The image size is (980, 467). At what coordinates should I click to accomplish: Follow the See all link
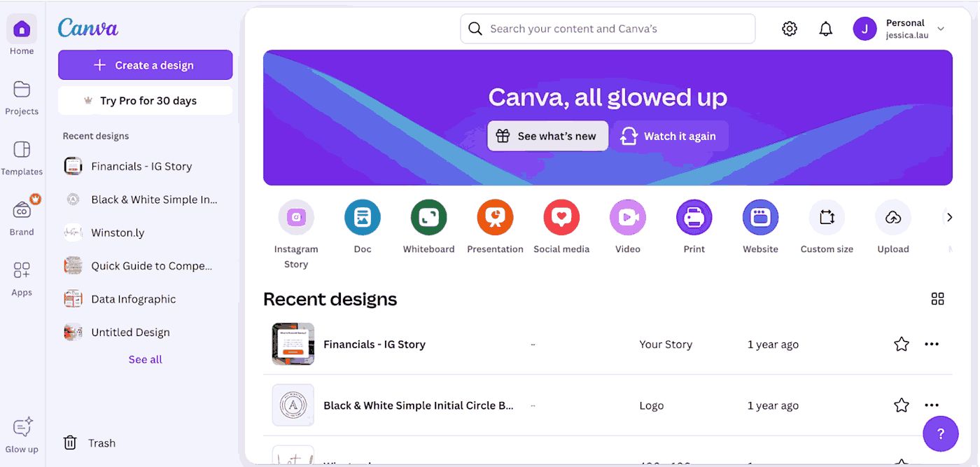145,359
